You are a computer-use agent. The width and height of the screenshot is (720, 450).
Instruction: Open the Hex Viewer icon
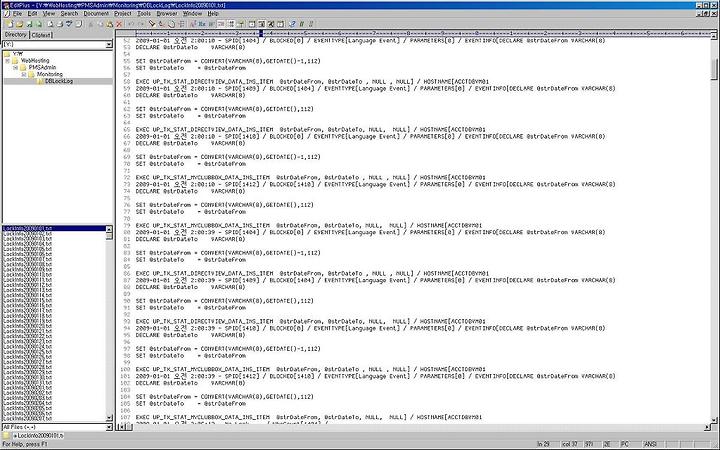pyautogui.click(x=202, y=24)
